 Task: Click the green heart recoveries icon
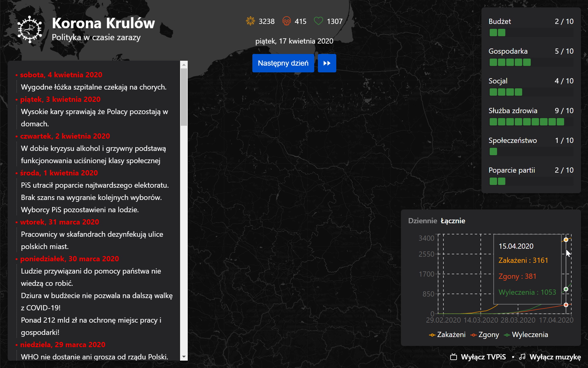point(318,21)
